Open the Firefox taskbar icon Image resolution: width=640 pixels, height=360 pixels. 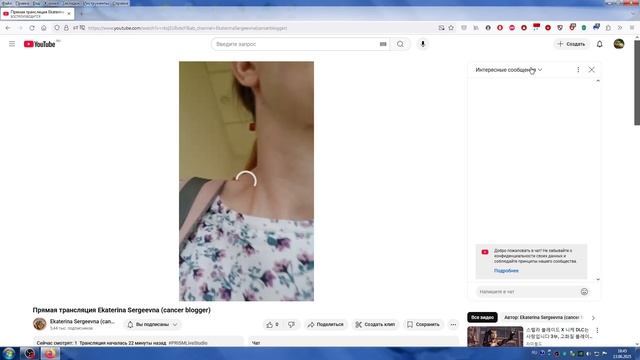(x=50, y=353)
